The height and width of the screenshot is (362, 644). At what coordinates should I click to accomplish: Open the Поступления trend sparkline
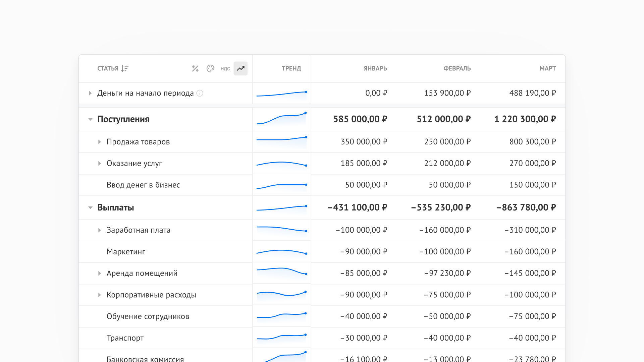[x=282, y=119]
